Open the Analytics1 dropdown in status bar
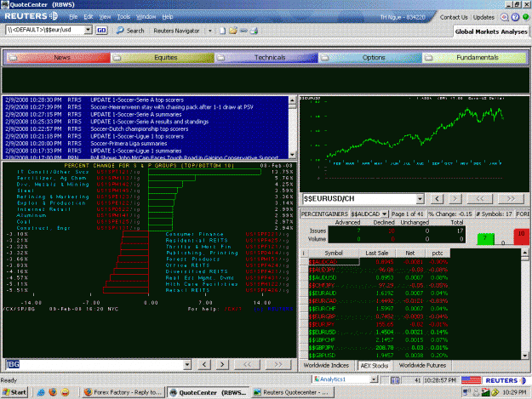This screenshot has height=399, width=532. pyautogui.click(x=374, y=379)
